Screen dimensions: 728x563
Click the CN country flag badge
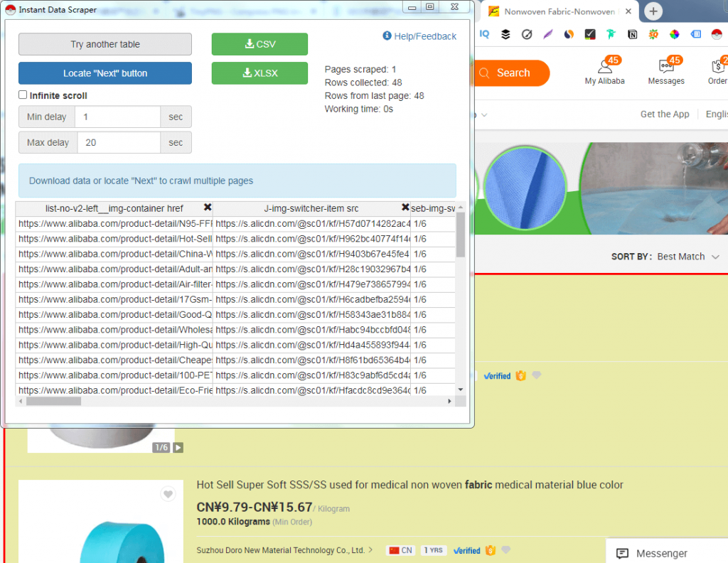click(x=400, y=550)
